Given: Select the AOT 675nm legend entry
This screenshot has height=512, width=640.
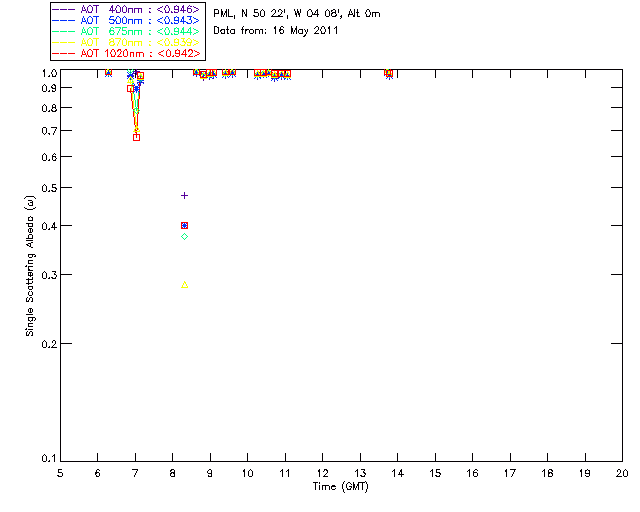Looking at the screenshot, I should pos(127,31).
